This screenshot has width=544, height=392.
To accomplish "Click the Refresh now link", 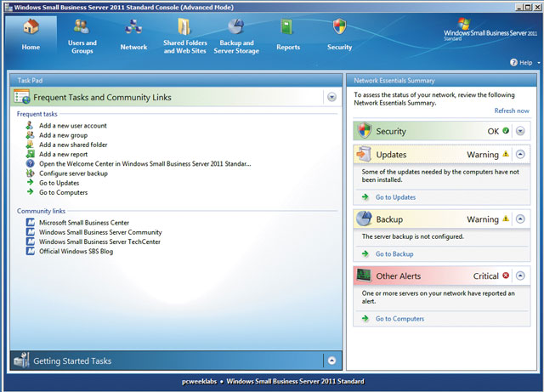I will click(512, 111).
